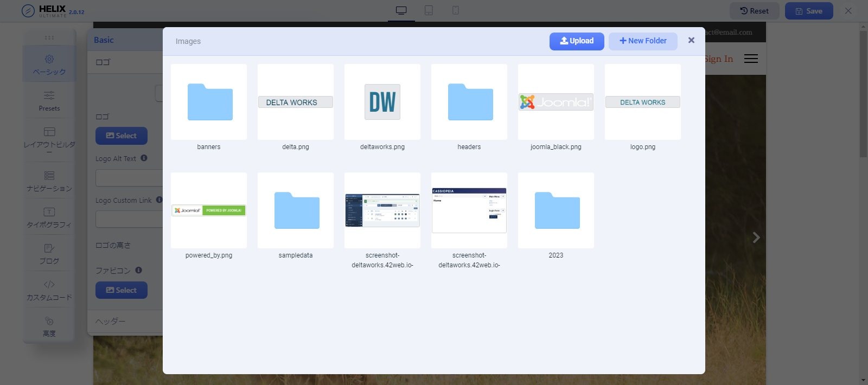Viewport: 868px width, 385px height.
Task: Click Reset in the top bar
Action: (754, 11)
